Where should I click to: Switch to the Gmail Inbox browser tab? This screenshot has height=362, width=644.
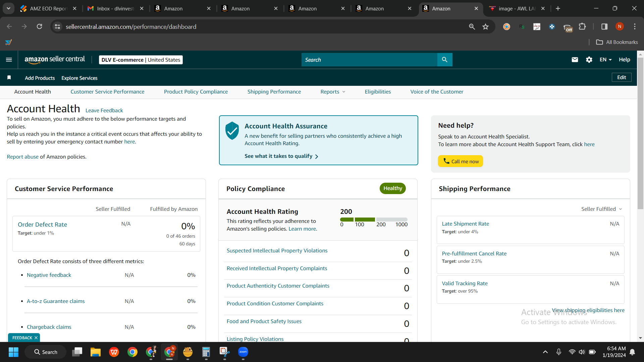pos(115,8)
